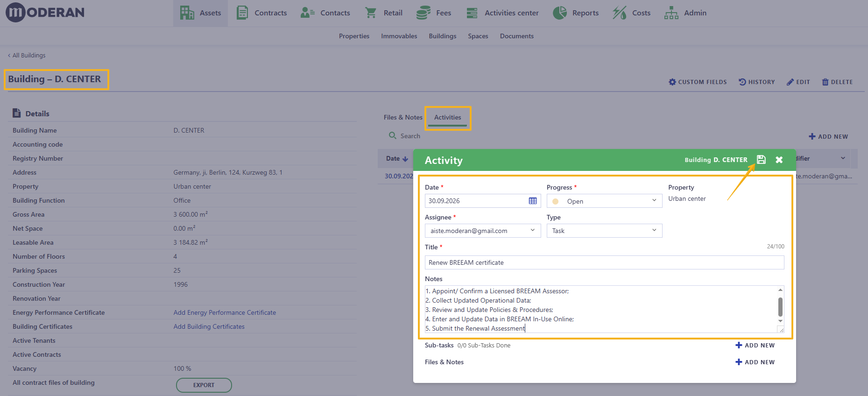The image size is (868, 396).
Task: Open the Assets buildings icon
Action: pyautogui.click(x=187, y=13)
